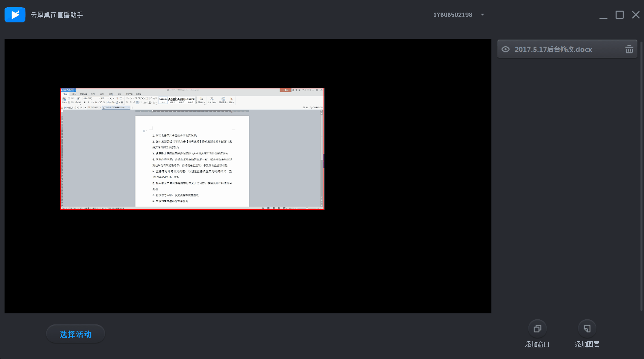Screen dimensions: 644x359
Task: Minimize the 云犀桌面直播助手 window
Action: pos(603,15)
